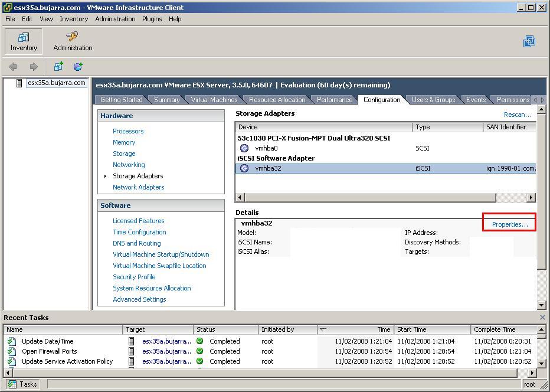550x392 pixels.
Task: Open the Plugins menu
Action: click(x=152, y=19)
